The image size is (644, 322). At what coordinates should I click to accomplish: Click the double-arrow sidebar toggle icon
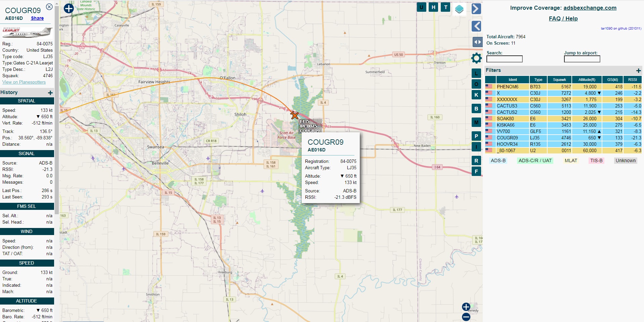(x=477, y=42)
